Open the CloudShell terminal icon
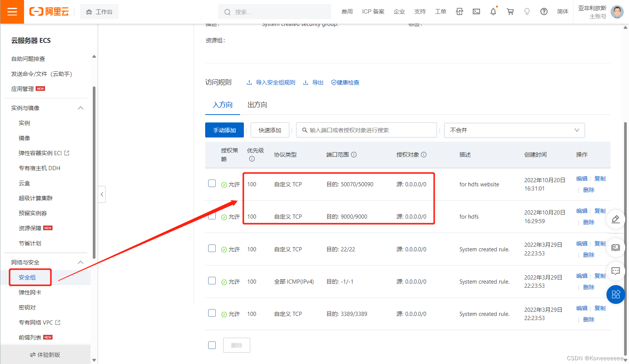This screenshot has height=364, width=629. pos(476,11)
